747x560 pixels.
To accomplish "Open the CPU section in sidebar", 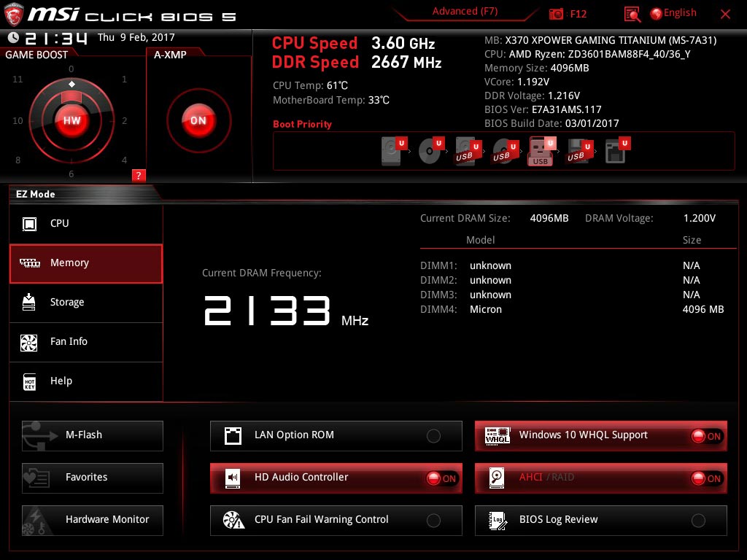I will (86, 224).
